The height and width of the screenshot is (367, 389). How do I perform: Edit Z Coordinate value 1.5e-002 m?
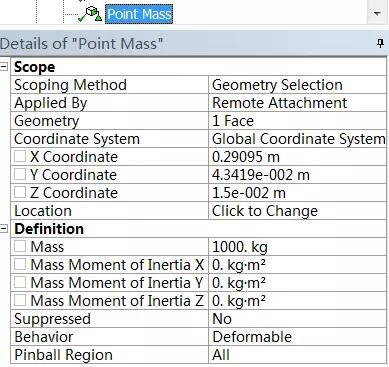coord(297,193)
